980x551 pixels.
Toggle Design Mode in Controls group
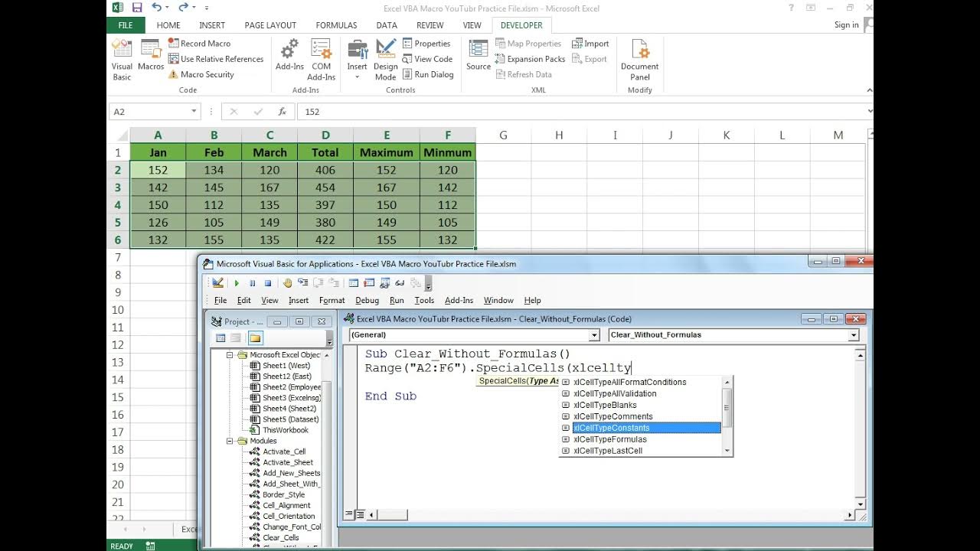[x=386, y=59]
